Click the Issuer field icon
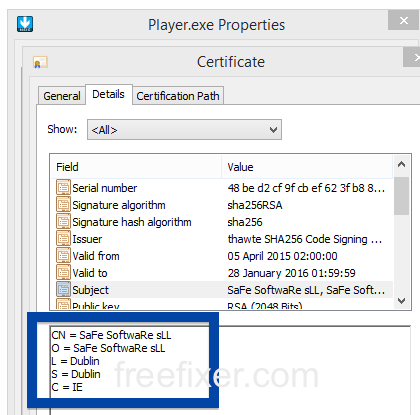The width and height of the screenshot is (420, 415). (63, 239)
